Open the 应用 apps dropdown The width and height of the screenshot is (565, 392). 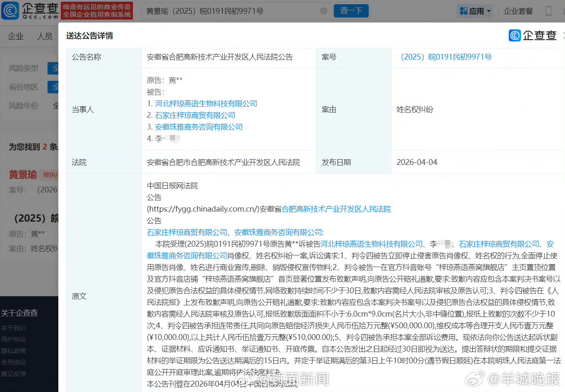(475, 11)
